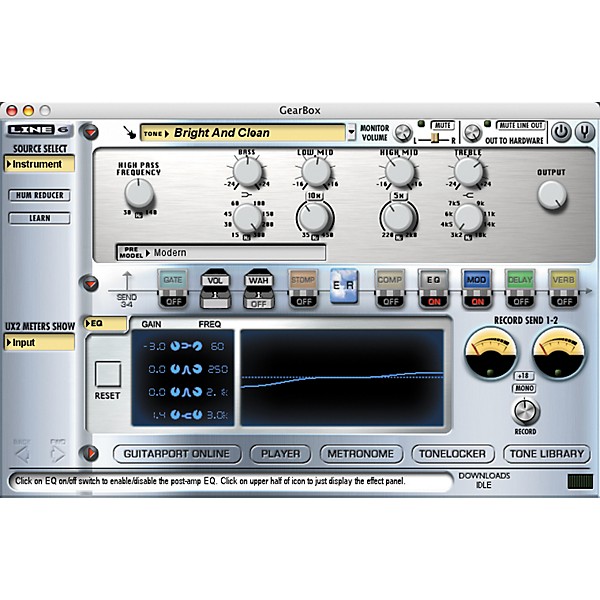Open the GATE effect panel icon
This screenshot has width=600, height=600.
point(173,280)
